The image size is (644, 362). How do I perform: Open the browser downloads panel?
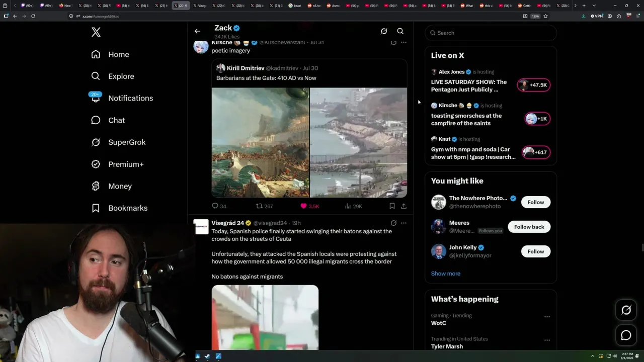(584, 16)
